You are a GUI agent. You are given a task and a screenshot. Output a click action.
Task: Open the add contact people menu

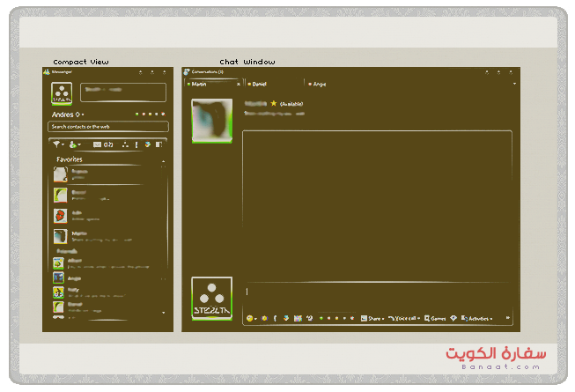pos(75,144)
